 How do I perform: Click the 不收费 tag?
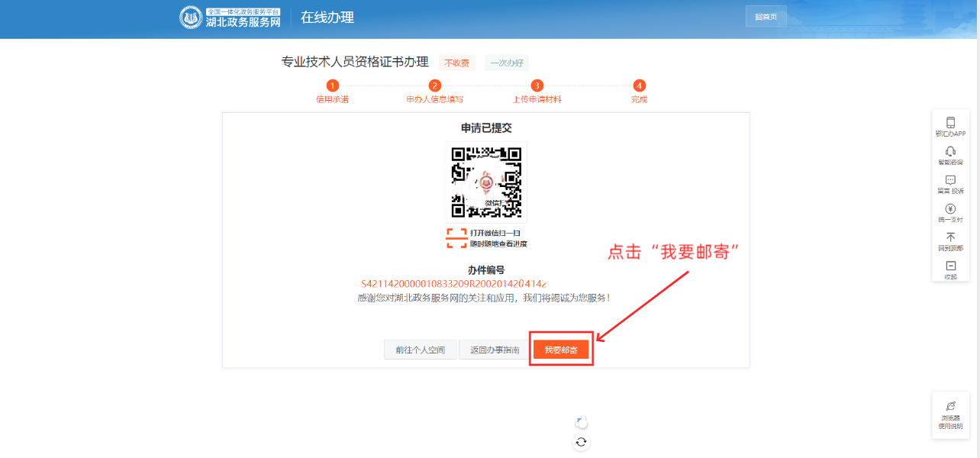pyautogui.click(x=457, y=63)
